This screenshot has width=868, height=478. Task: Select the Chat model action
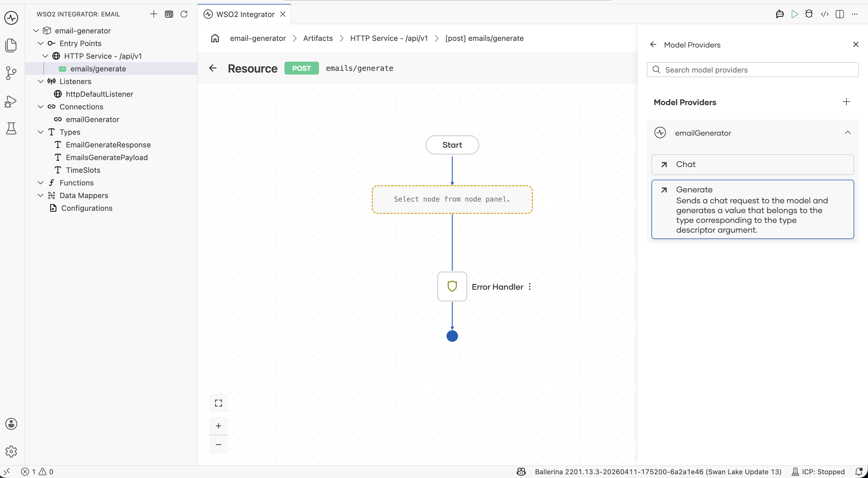pos(753,164)
